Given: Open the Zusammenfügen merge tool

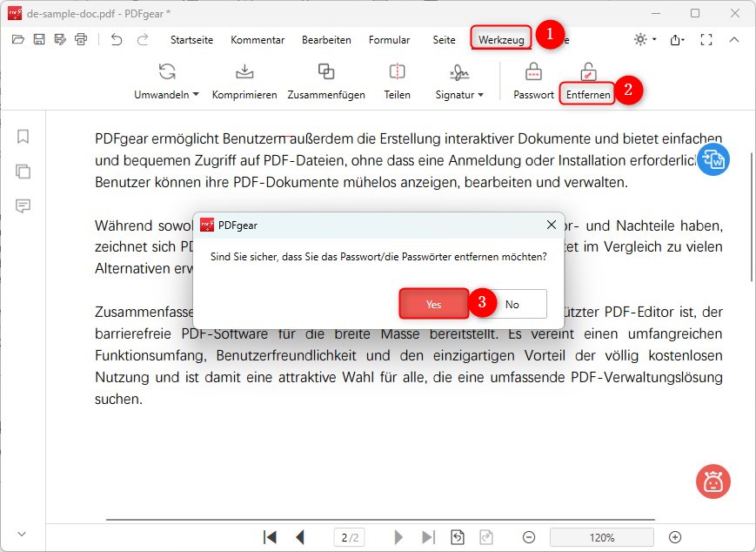Looking at the screenshot, I should click(x=326, y=81).
